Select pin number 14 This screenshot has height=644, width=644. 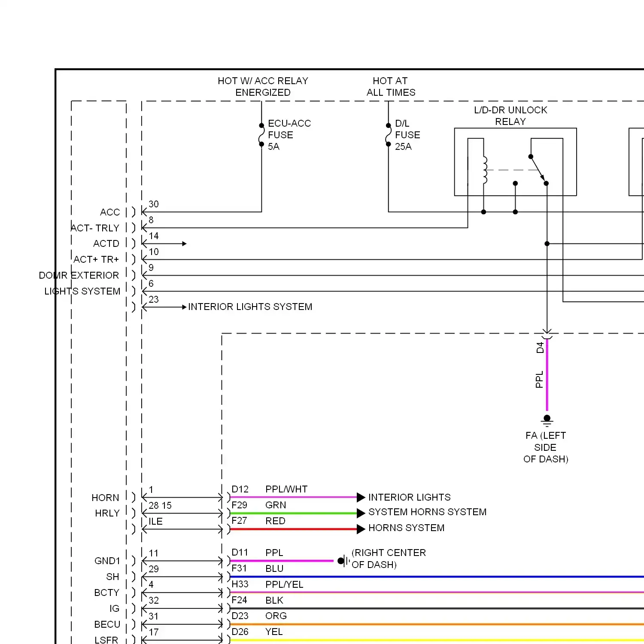(154, 236)
